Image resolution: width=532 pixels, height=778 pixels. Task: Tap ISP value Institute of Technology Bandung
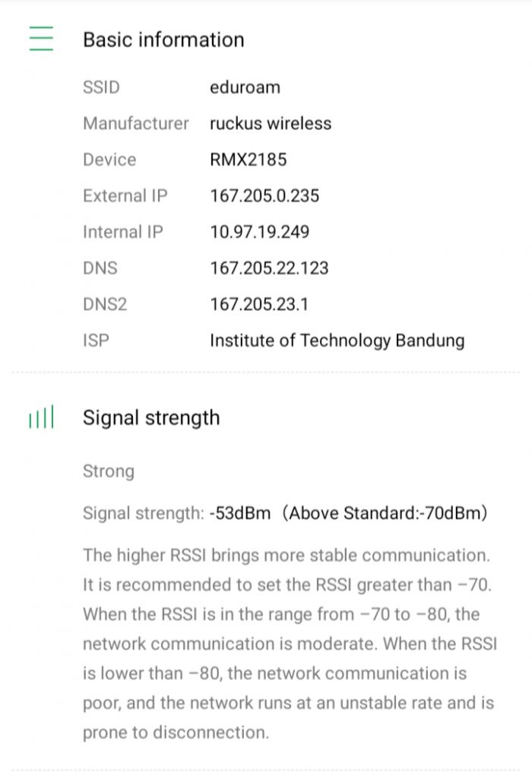pyautogui.click(x=337, y=340)
